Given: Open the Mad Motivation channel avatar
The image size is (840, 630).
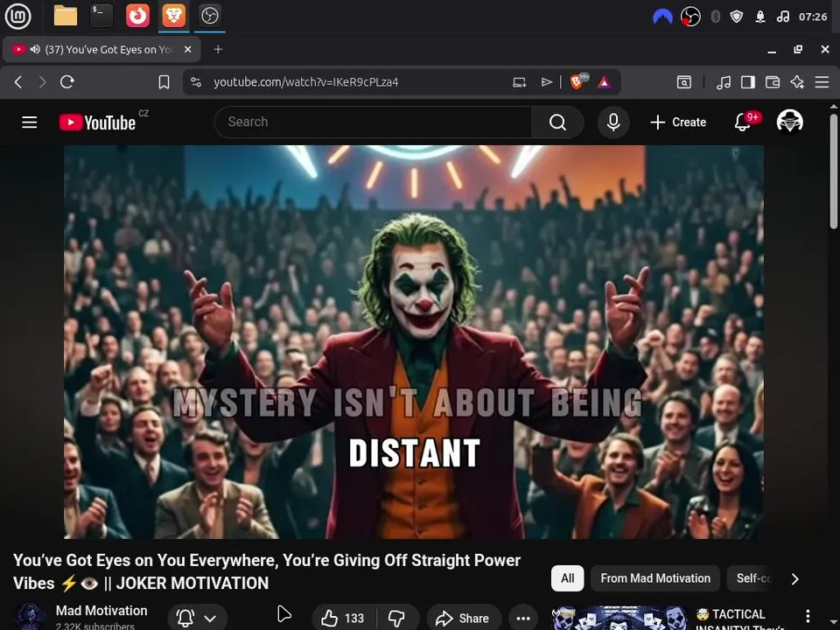Looking at the screenshot, I should coord(30,617).
